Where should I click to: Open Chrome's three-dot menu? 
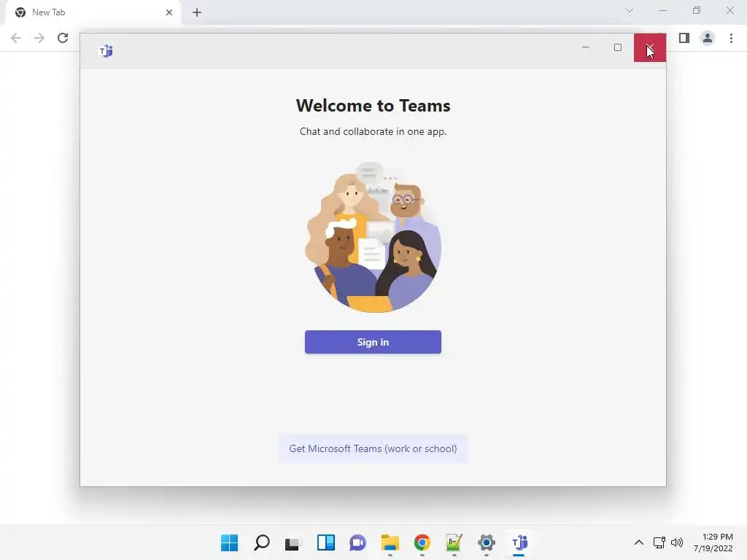coord(731,38)
